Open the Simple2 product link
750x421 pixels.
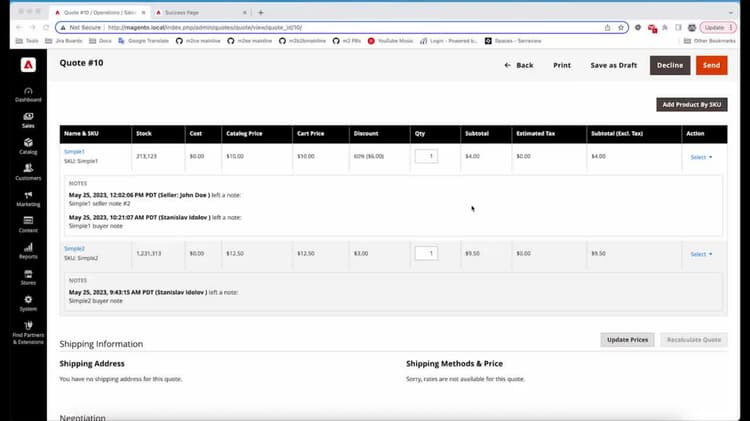point(74,249)
